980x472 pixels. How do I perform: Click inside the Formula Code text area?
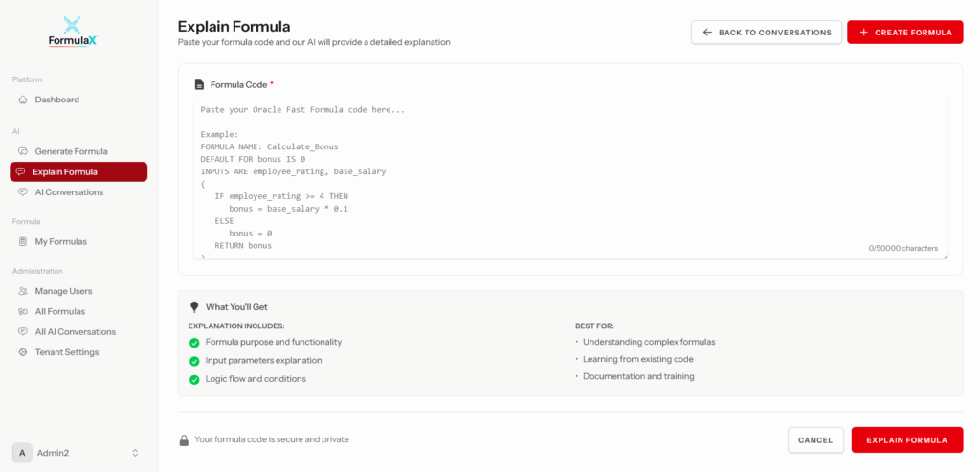tap(569, 177)
